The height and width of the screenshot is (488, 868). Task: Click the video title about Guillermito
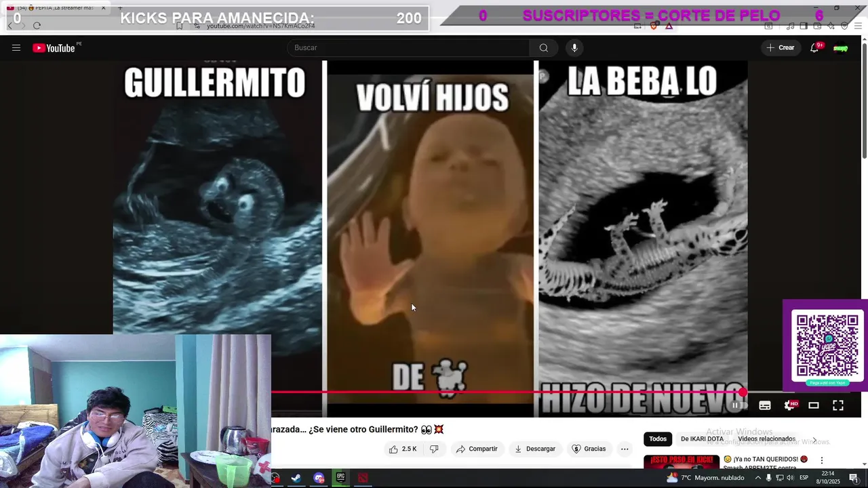[x=357, y=429]
